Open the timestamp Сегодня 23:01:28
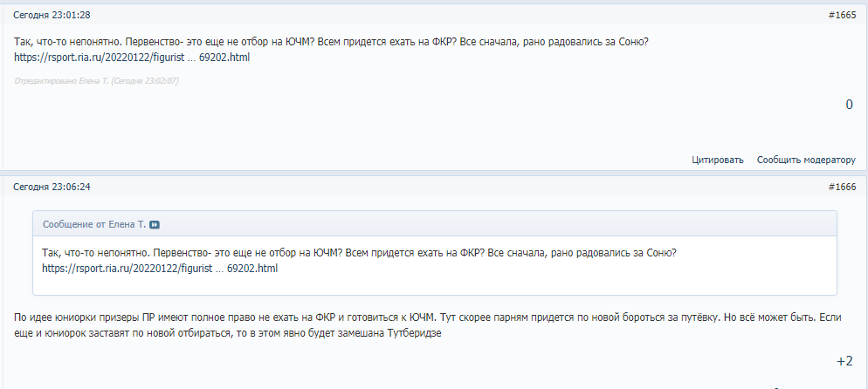 point(52,15)
